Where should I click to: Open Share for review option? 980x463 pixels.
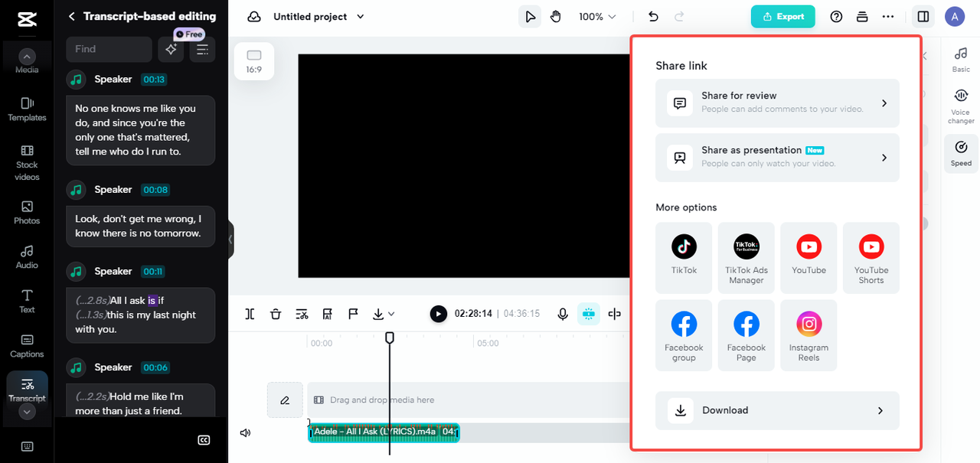click(x=777, y=103)
